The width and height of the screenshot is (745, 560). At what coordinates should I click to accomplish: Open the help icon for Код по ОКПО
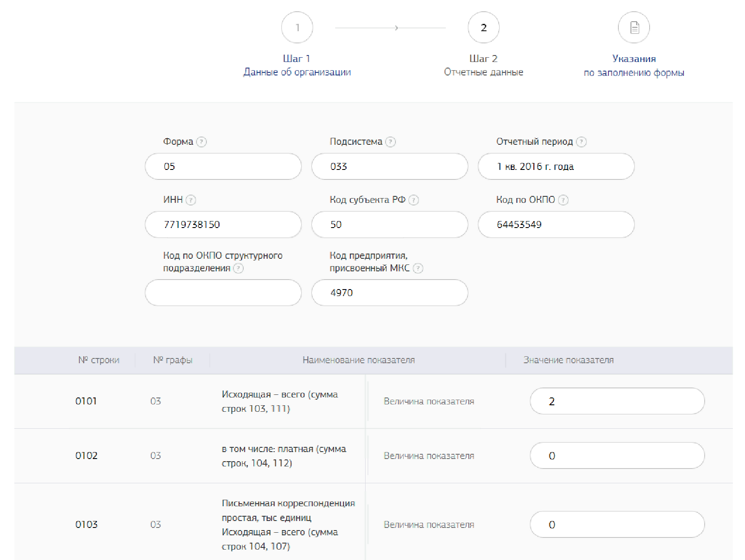click(563, 200)
